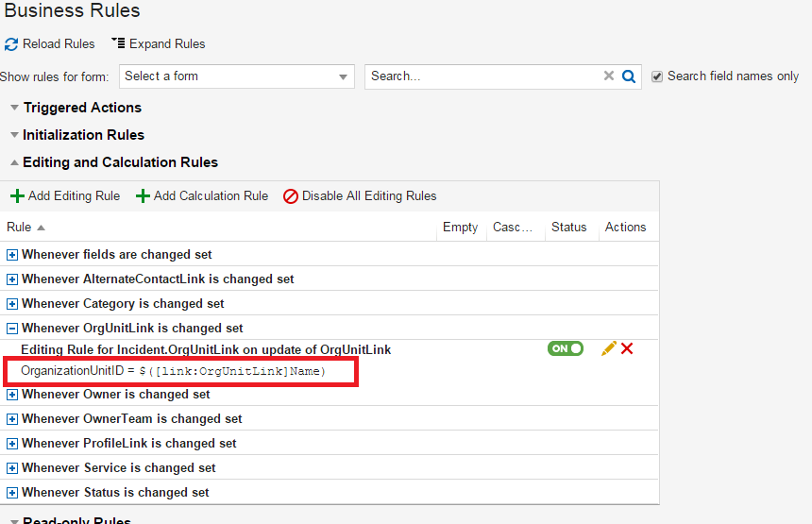Edit the OrgUnitLink rule with pencil icon
812x524 pixels.
608,348
